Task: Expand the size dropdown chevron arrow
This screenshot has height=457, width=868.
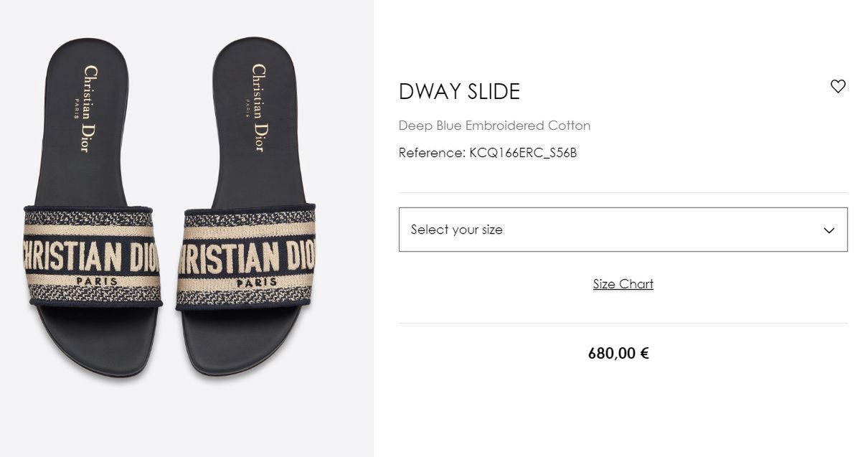Action: pyautogui.click(x=829, y=230)
